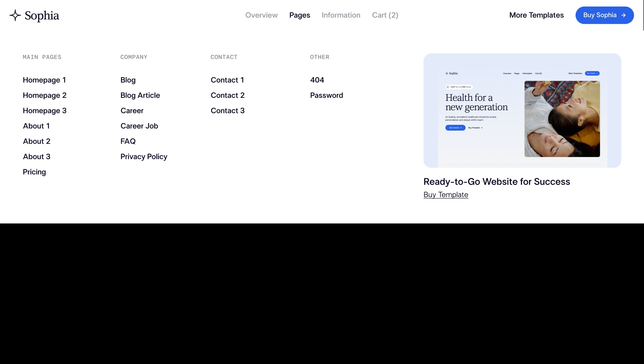Click the CONTACT column heading
The image size is (644, 364).
[x=224, y=57]
